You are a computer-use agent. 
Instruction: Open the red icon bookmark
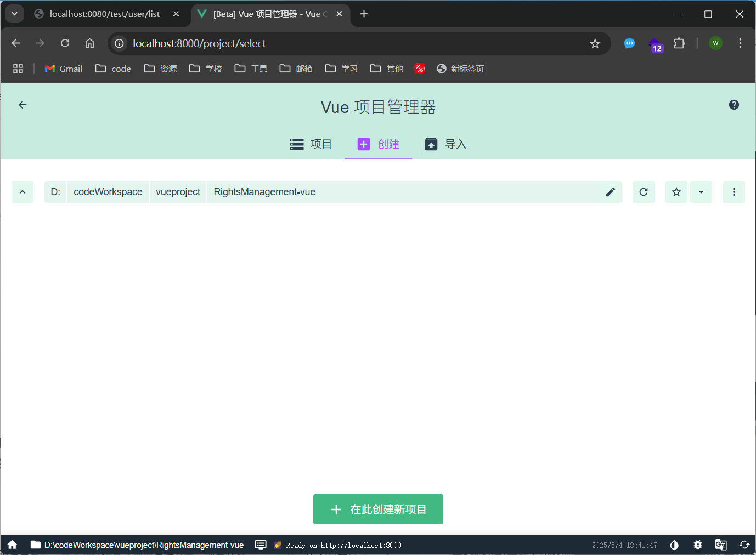point(420,69)
